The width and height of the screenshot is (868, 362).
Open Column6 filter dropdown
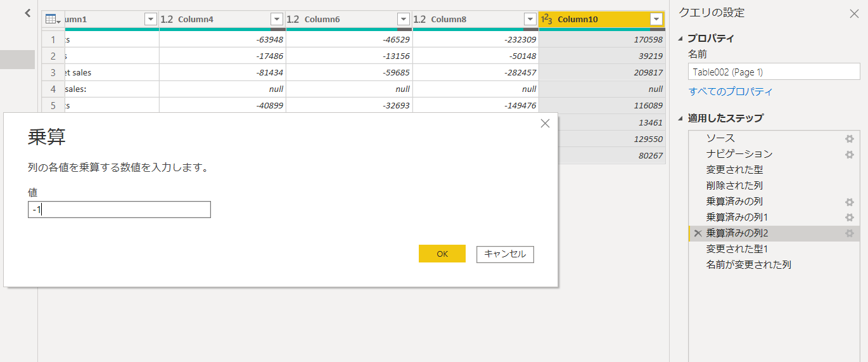(404, 20)
